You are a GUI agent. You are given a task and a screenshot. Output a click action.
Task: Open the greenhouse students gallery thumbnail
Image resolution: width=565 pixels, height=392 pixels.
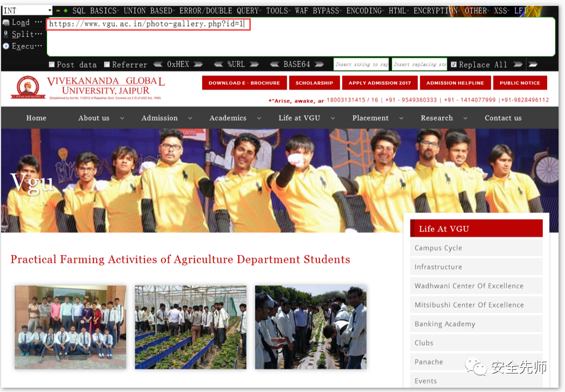coord(191,327)
